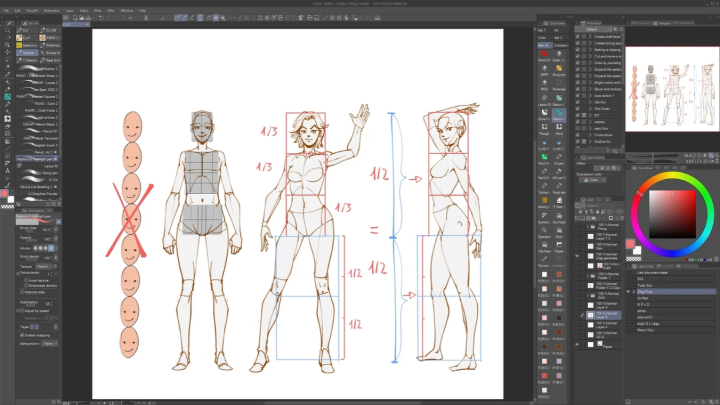Toggle checkbox of Create draft layer action
720x405 pixels.
pos(578,36)
